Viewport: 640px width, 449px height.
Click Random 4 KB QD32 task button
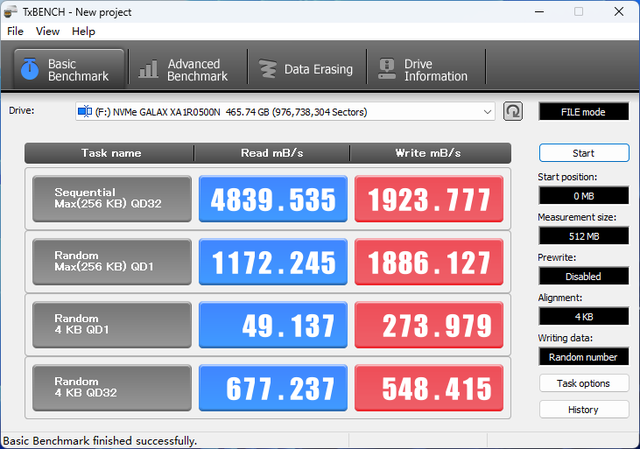(112, 388)
